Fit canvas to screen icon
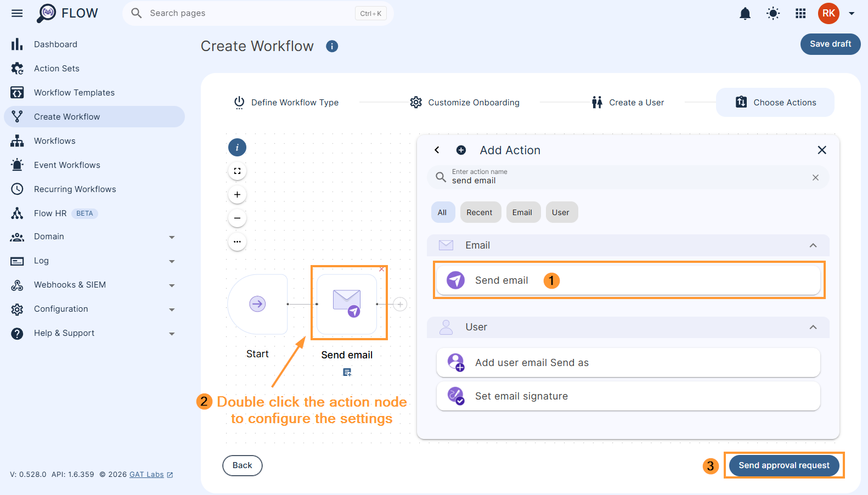This screenshot has width=868, height=495. tap(237, 171)
